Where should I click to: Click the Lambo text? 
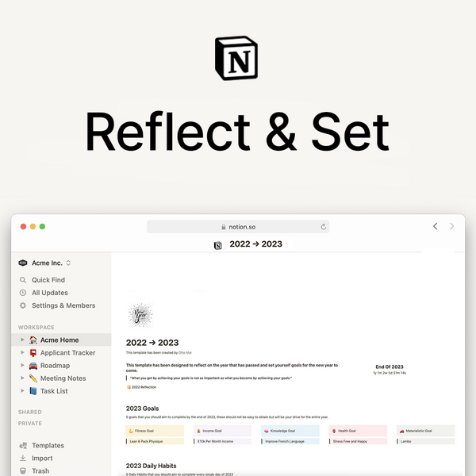tap(406, 441)
